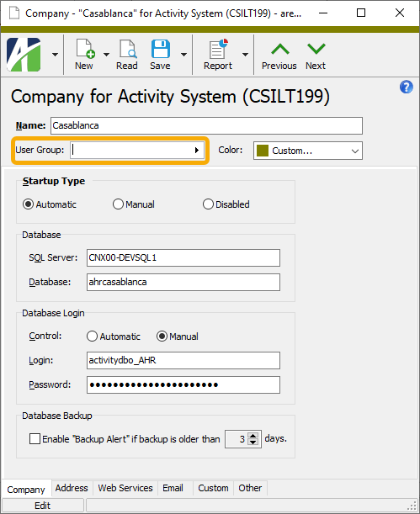The height and width of the screenshot is (514, 420).
Task: Click the olive color swatch
Action: [263, 151]
